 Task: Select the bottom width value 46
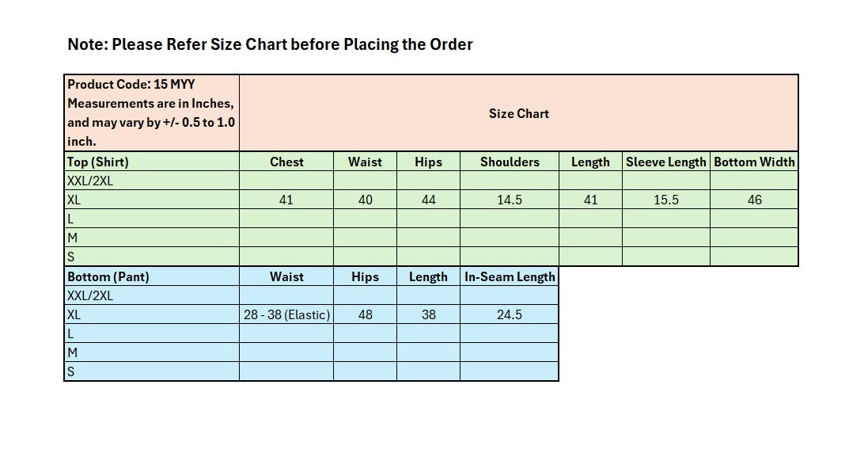[754, 200]
